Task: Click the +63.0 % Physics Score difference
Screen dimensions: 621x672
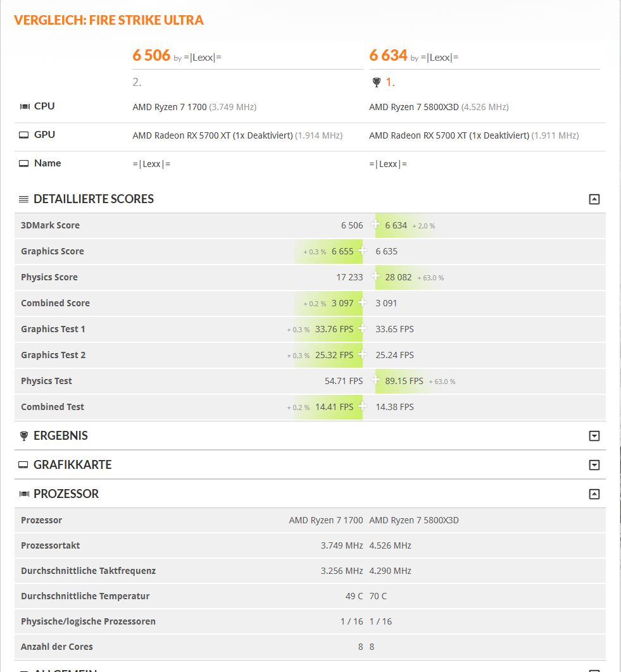Action: click(430, 278)
